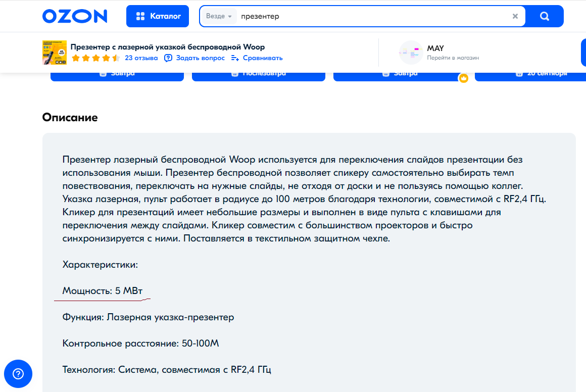Image resolution: width=586 pixels, height=392 pixels.
Task: Open the 23 отзыва reviews link
Action: point(141,58)
